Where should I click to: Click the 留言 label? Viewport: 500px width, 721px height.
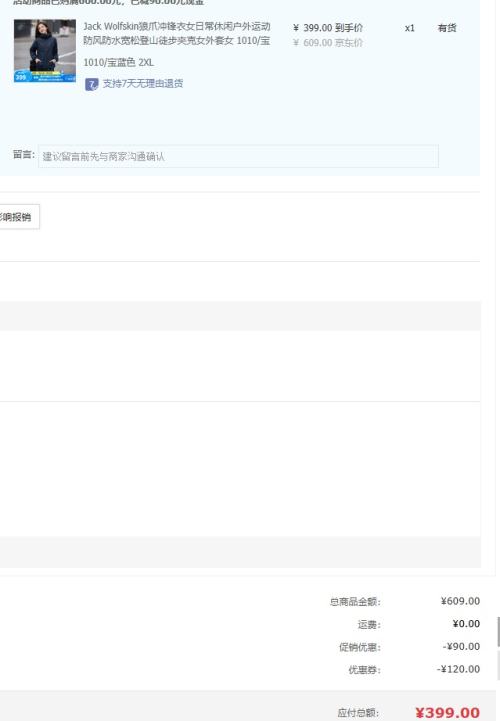coord(23,154)
